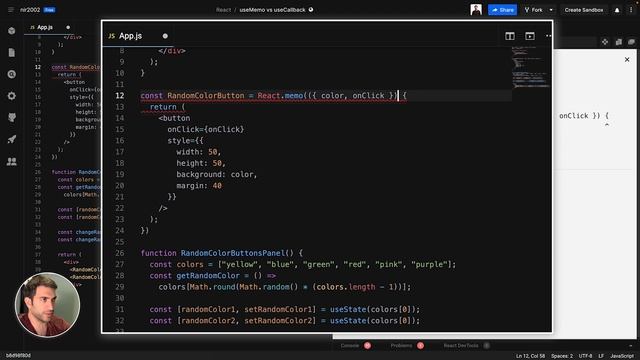Click the first preview toolbar icon

[x=605, y=42]
